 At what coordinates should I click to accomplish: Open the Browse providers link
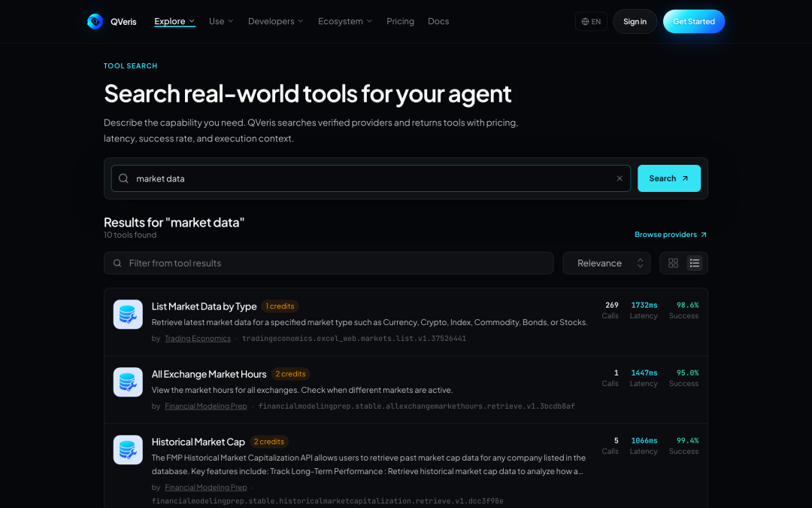[x=671, y=234]
